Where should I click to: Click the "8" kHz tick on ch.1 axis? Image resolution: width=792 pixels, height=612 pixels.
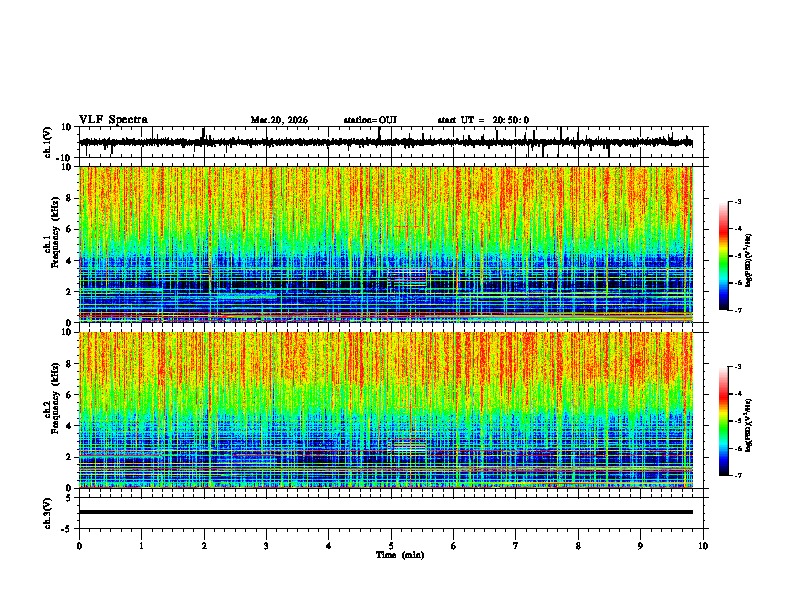pos(71,198)
